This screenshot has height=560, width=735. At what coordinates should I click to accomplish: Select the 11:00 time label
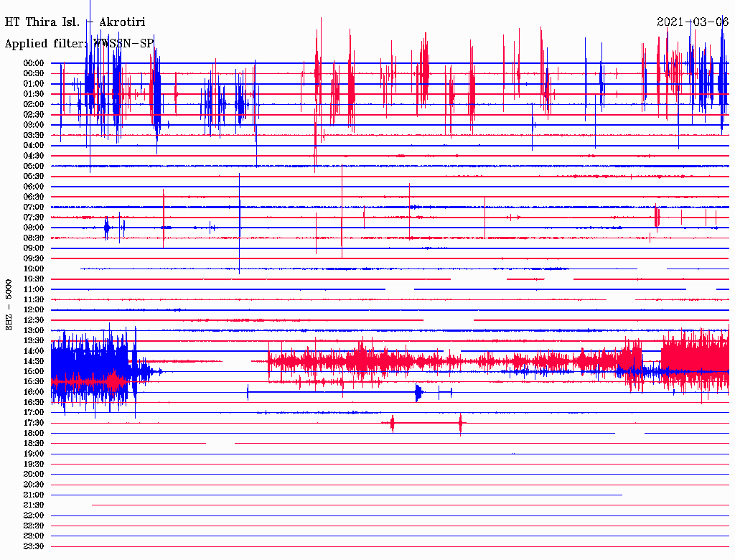click(x=34, y=289)
